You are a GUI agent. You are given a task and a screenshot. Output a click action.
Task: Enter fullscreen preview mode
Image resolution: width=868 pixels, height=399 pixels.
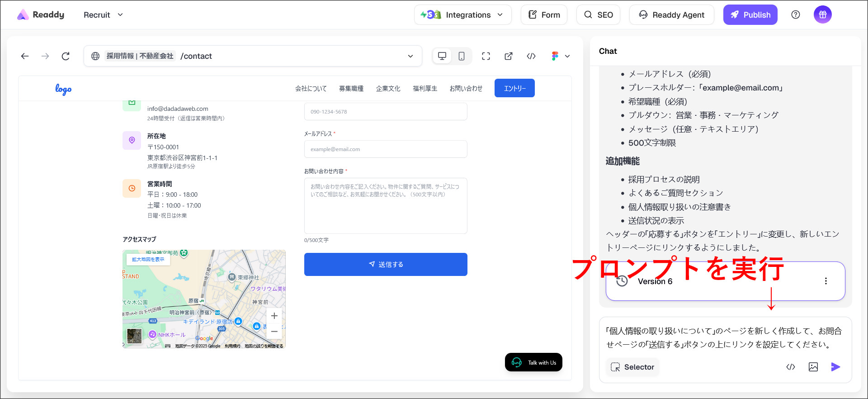486,56
